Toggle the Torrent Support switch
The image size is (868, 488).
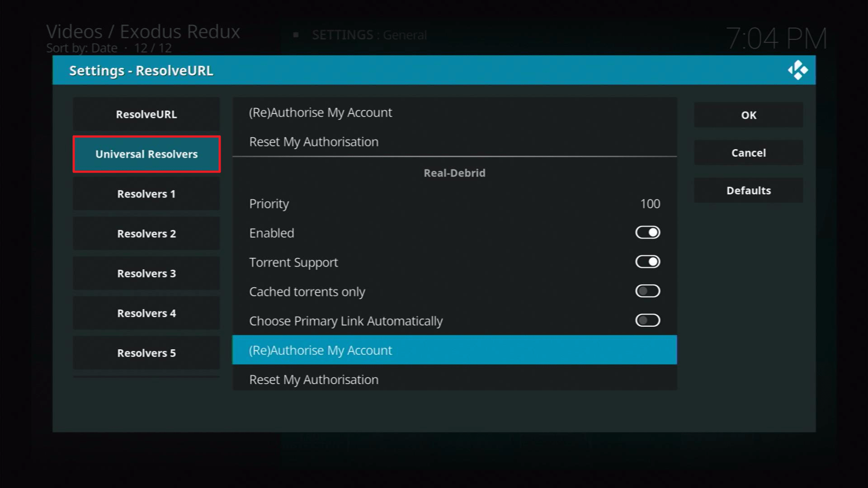point(647,262)
